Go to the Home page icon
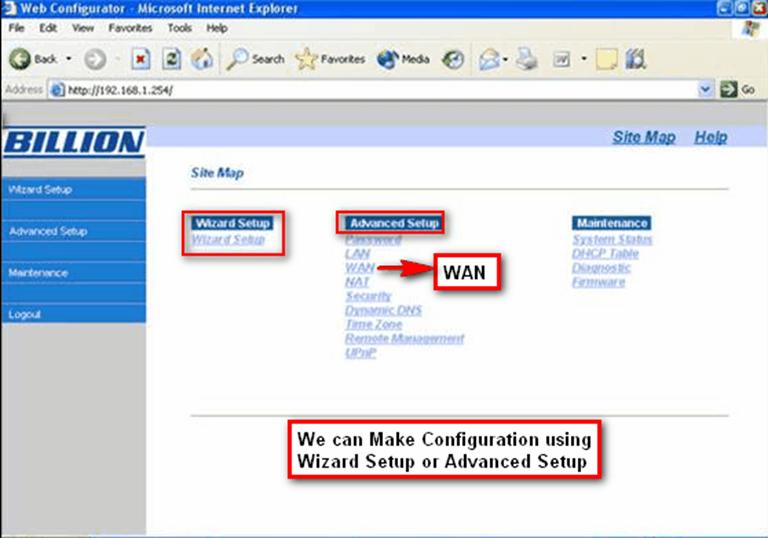The image size is (768, 538). click(202, 59)
